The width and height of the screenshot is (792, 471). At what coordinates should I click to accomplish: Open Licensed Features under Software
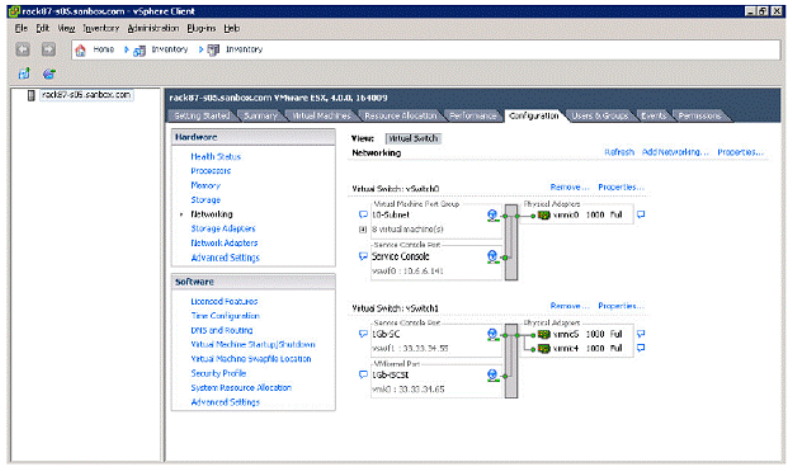click(224, 301)
